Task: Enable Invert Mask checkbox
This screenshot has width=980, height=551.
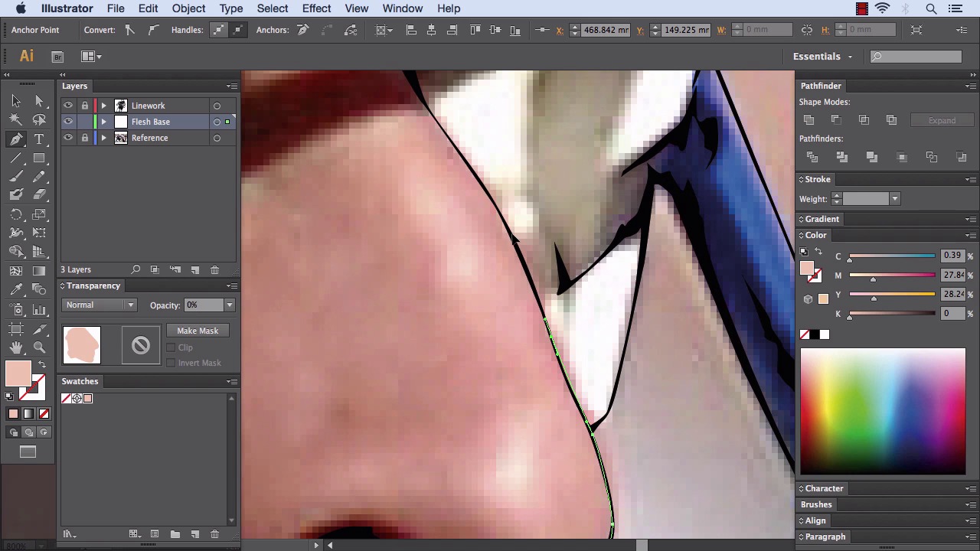Action: click(x=171, y=363)
